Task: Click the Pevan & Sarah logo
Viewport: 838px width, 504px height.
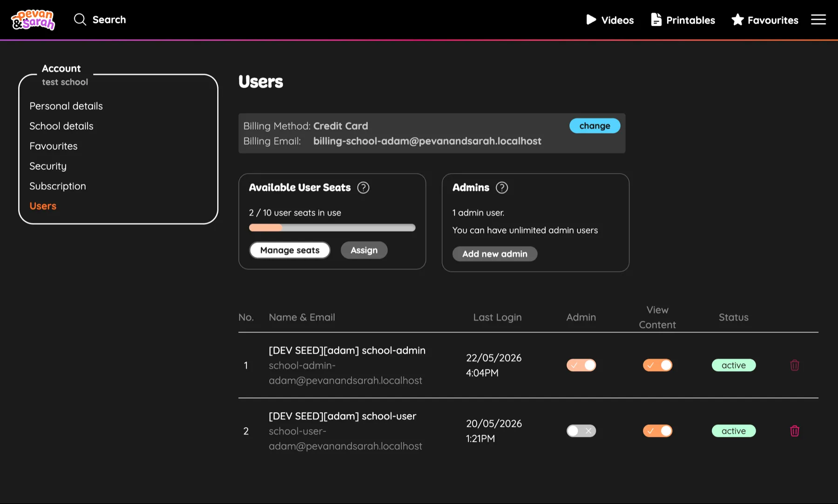Action: pos(33,20)
